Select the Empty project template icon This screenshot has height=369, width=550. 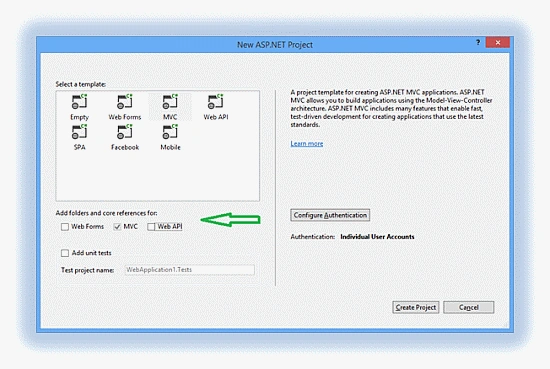[79, 101]
